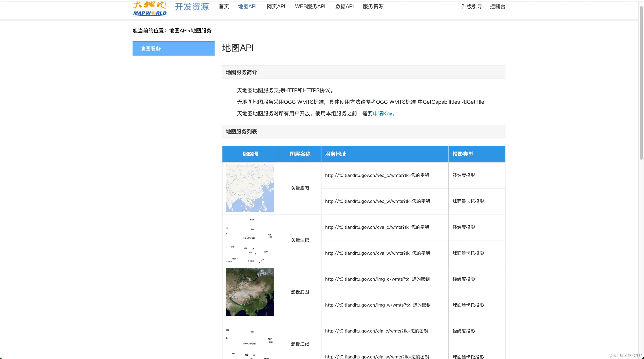Open the 控制台 console link
This screenshot has width=644, height=359.
coord(497,7)
